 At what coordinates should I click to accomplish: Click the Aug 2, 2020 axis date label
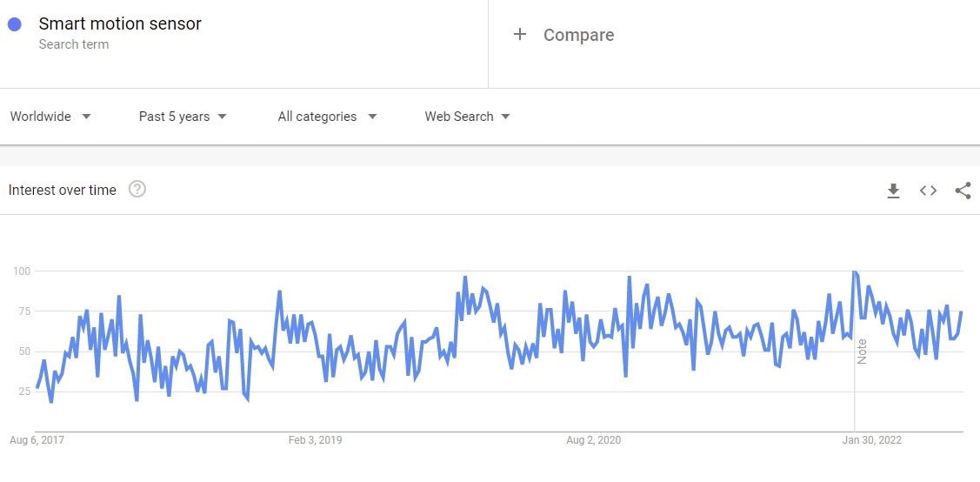[593, 440]
